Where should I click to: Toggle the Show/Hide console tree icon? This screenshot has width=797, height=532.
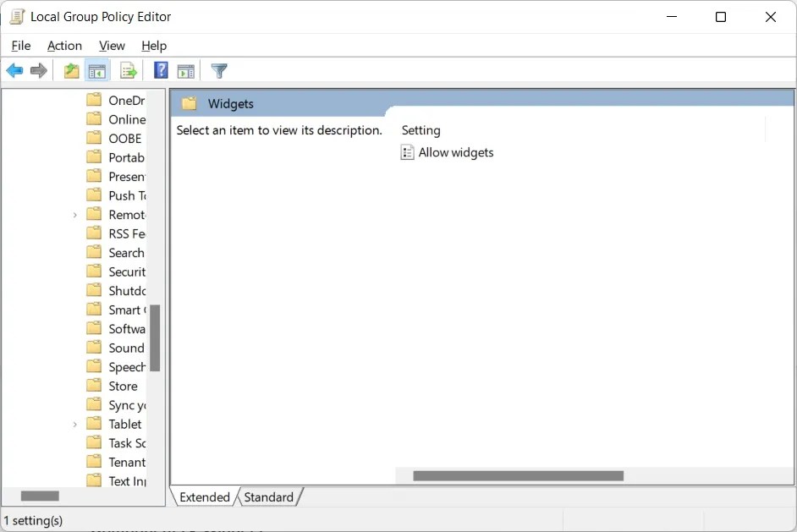pyautogui.click(x=97, y=70)
